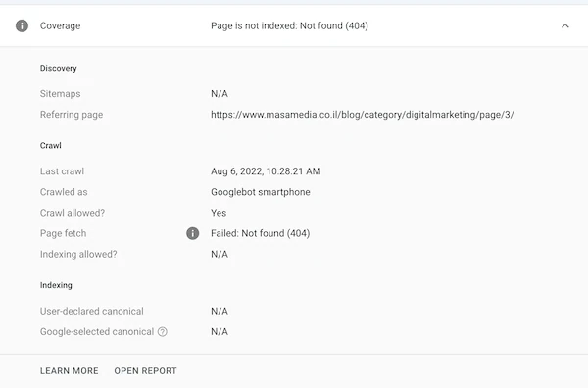Collapse the Coverage section with the chevron
588x388 pixels.
(565, 25)
